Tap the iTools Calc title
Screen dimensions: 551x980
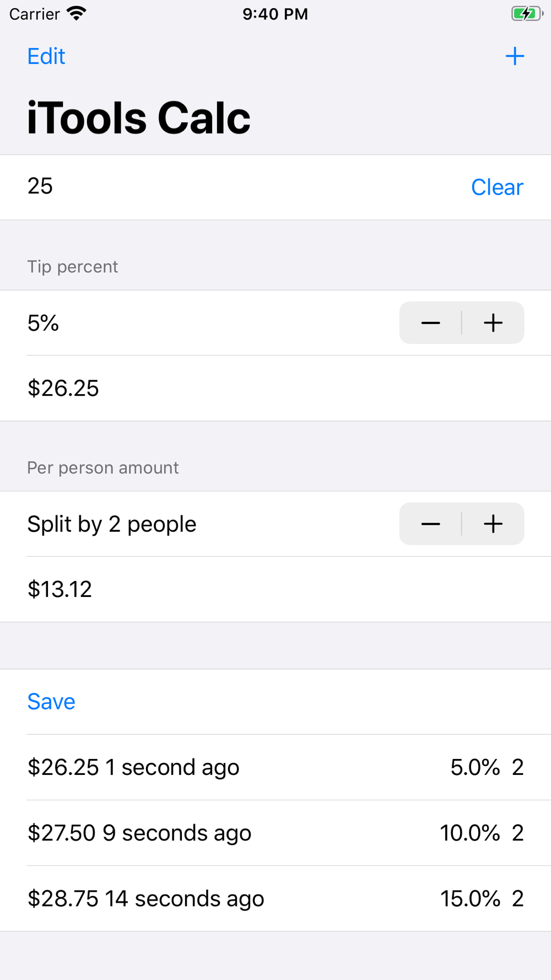[139, 118]
